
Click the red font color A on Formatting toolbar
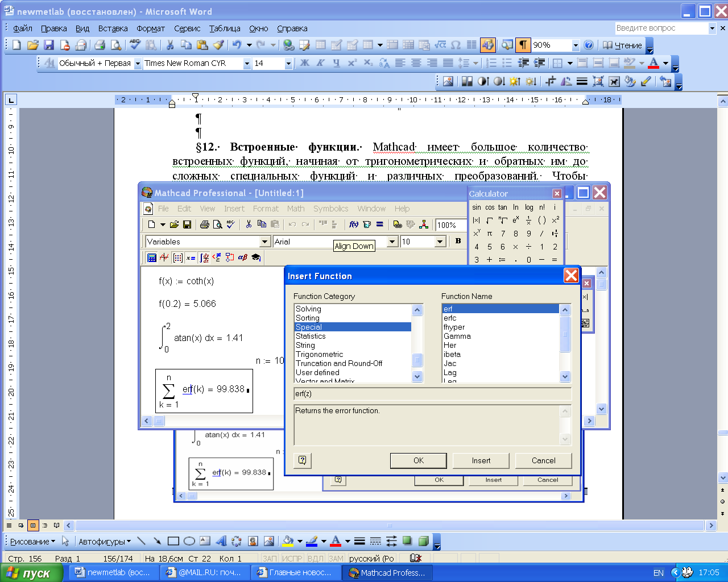coord(653,63)
